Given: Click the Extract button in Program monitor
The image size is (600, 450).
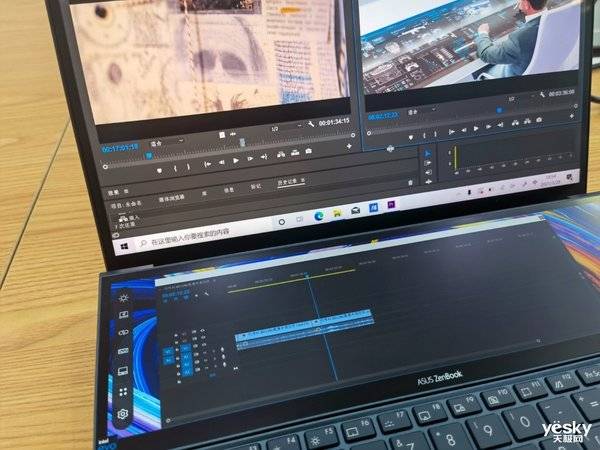Looking at the screenshot, I should [527, 121].
